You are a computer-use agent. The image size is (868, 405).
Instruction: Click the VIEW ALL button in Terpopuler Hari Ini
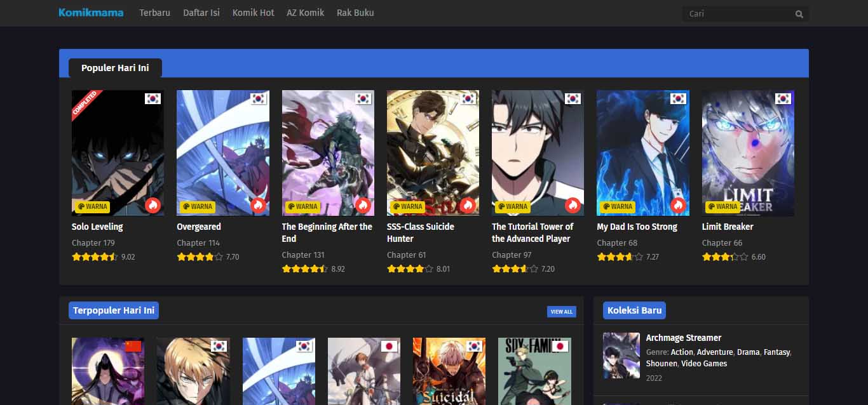click(x=561, y=311)
